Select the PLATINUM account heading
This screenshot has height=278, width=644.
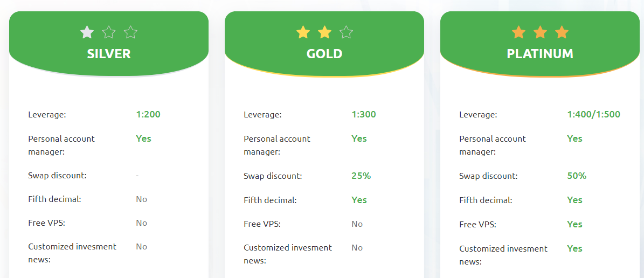[540, 54]
